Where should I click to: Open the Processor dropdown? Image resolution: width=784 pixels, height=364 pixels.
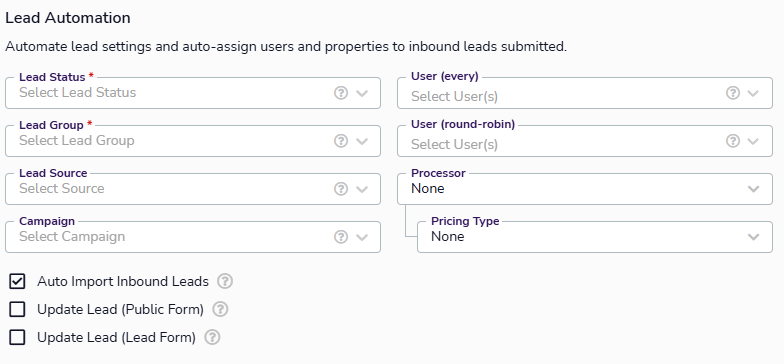584,188
